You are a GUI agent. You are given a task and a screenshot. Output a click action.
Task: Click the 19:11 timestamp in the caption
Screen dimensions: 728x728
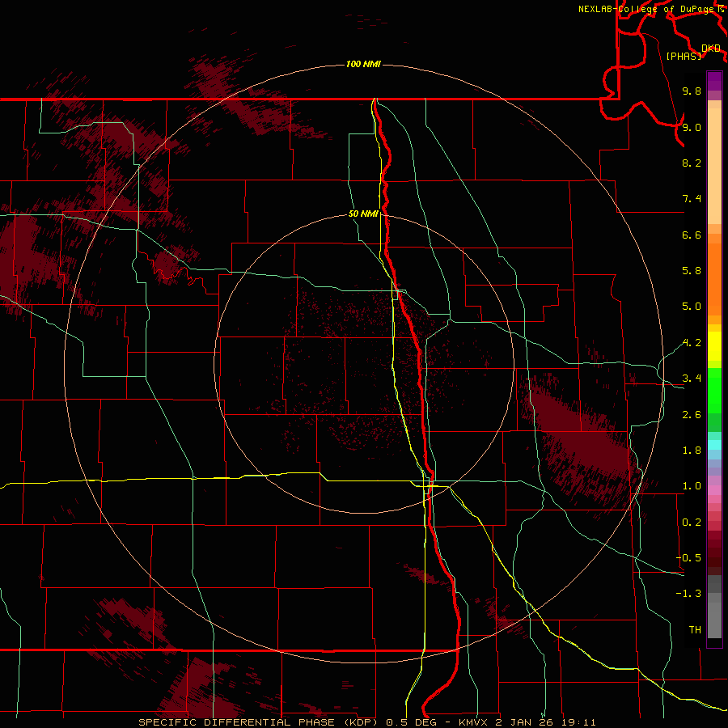578,722
